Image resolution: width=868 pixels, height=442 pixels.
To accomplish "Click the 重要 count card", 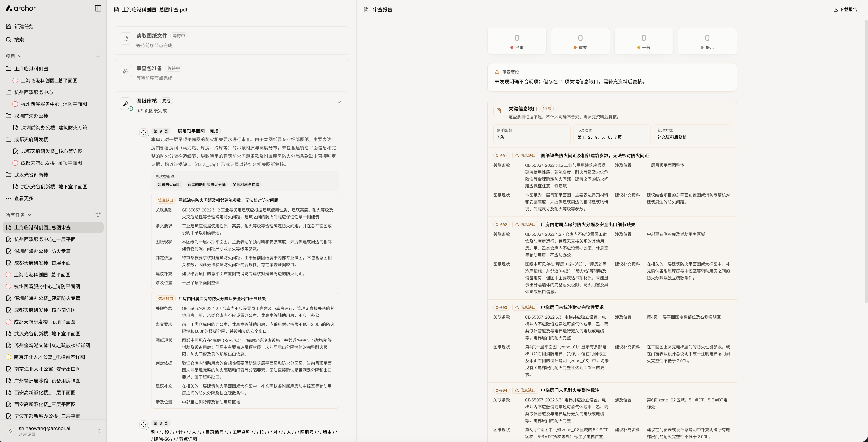I will coord(580,41).
